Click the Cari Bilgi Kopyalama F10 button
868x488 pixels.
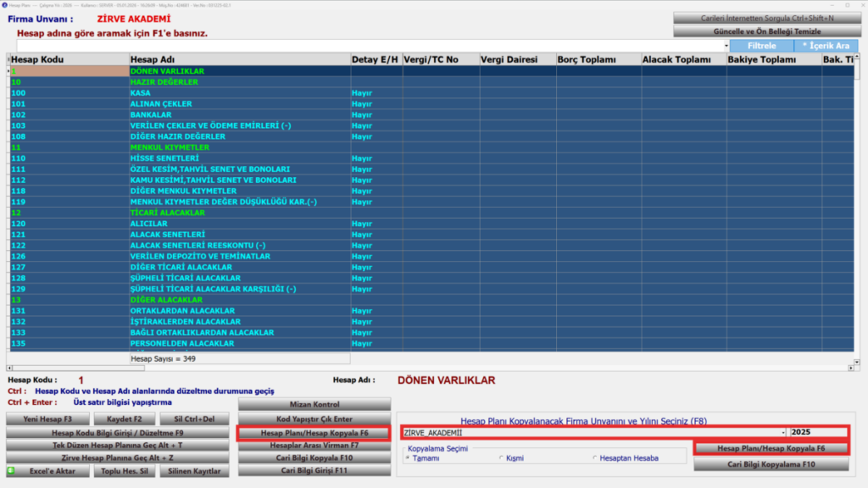771,464
